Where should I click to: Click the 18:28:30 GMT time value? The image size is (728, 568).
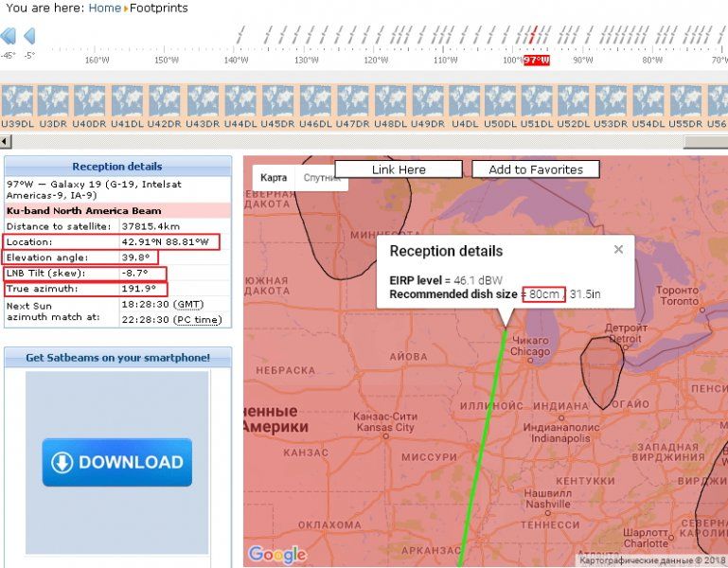[163, 304]
